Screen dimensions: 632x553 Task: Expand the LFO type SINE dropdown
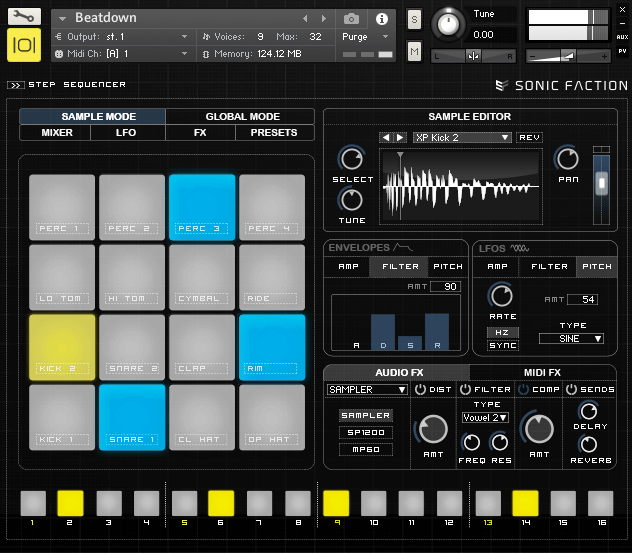pos(571,339)
